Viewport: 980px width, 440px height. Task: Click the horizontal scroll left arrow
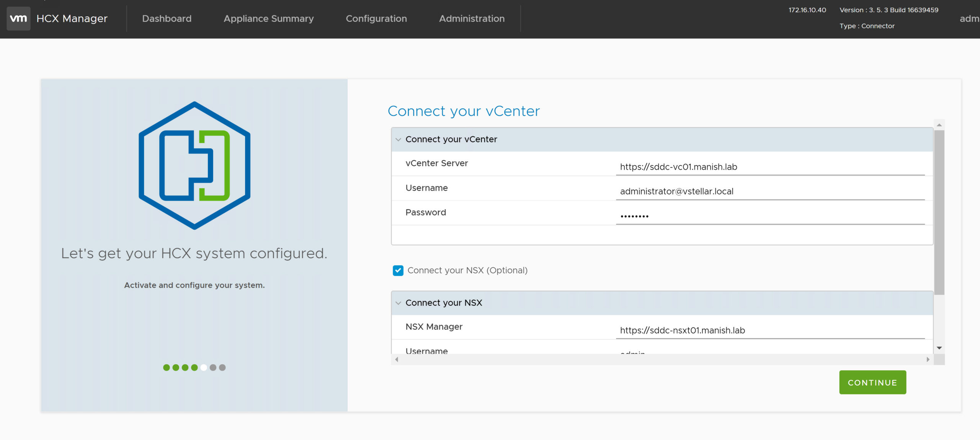point(397,360)
